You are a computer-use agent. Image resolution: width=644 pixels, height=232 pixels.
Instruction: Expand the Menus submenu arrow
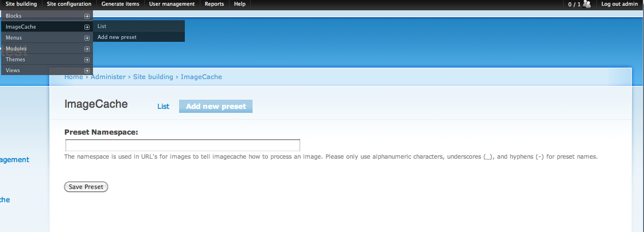(87, 38)
